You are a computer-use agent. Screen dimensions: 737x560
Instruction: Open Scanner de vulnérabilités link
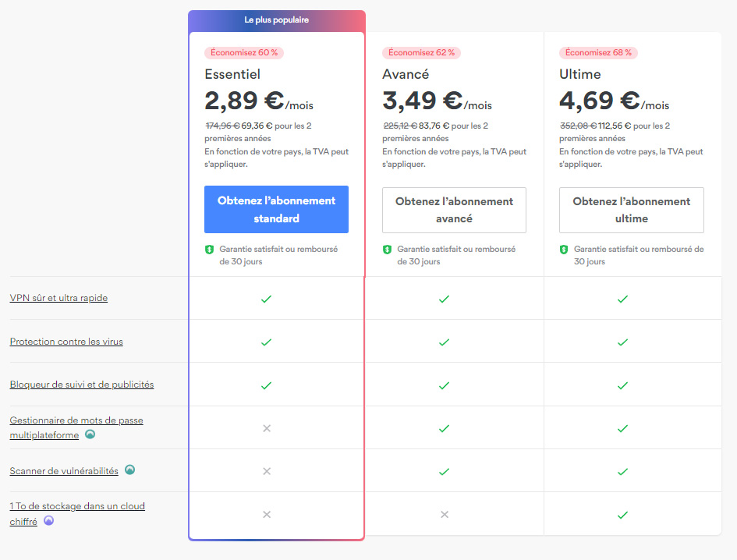click(x=64, y=470)
